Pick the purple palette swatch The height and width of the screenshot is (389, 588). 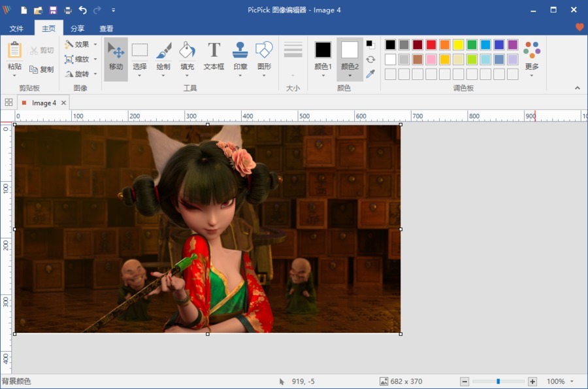tap(513, 44)
